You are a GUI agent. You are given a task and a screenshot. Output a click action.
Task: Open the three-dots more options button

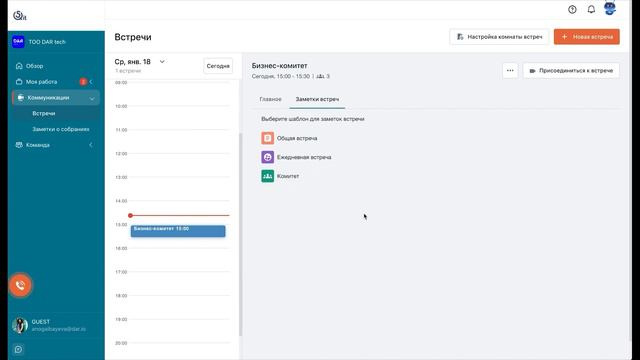pos(510,71)
